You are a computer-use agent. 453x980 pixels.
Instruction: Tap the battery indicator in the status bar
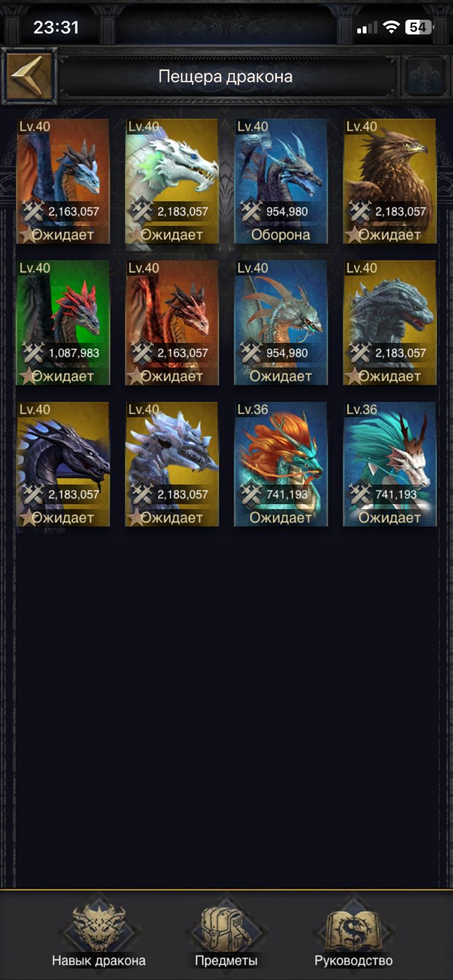point(419,27)
